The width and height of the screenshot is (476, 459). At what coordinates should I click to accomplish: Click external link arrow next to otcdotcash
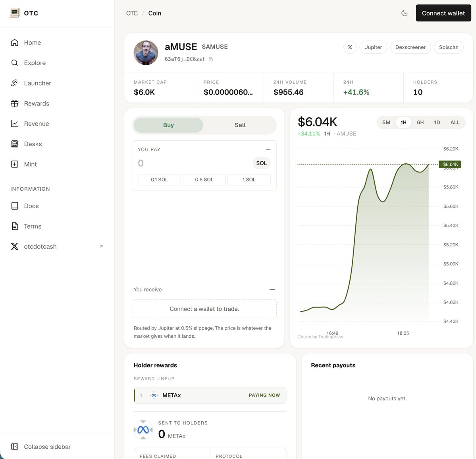point(101,246)
